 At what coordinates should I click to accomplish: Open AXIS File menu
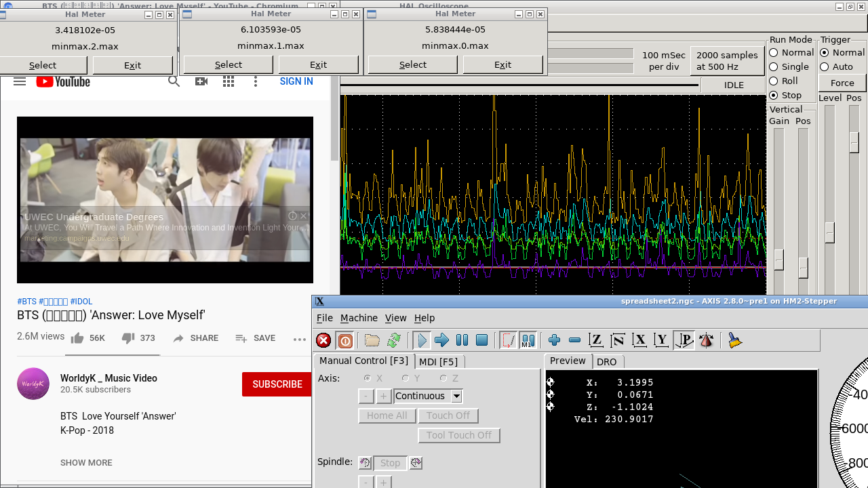[x=325, y=318]
